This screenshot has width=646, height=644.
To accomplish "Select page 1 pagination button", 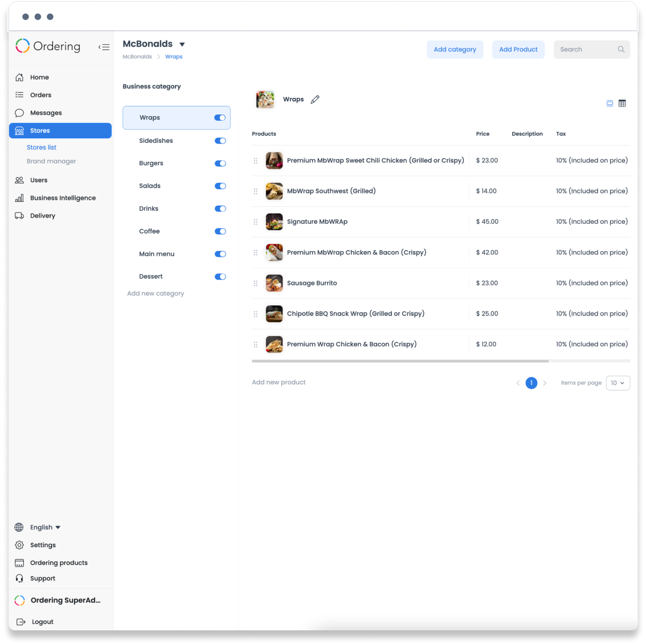I will point(531,383).
